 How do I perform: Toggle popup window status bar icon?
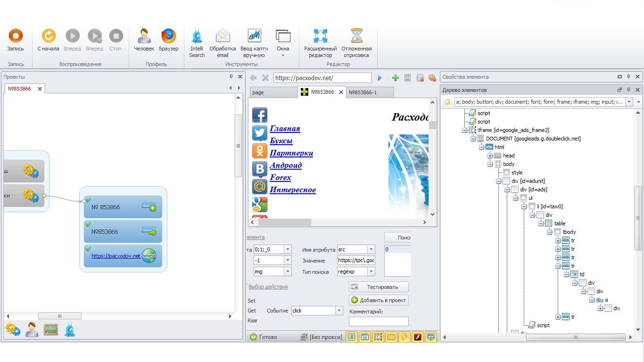point(365,337)
